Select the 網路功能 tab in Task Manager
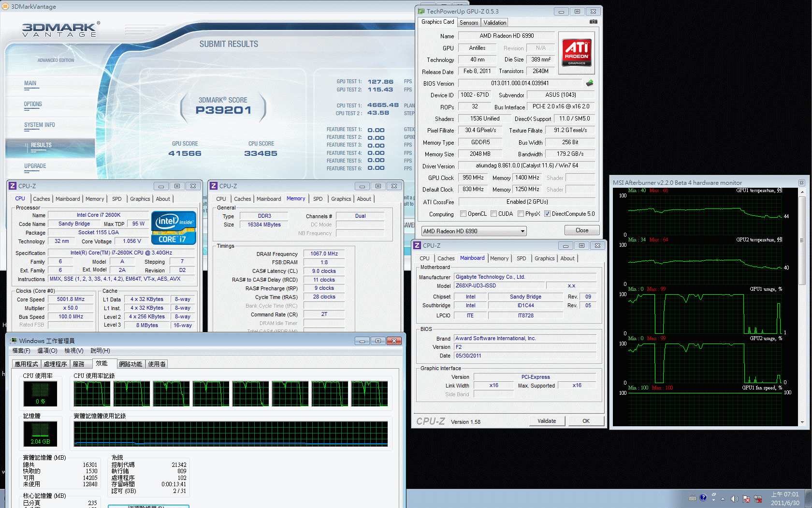The image size is (812, 508). tap(130, 364)
